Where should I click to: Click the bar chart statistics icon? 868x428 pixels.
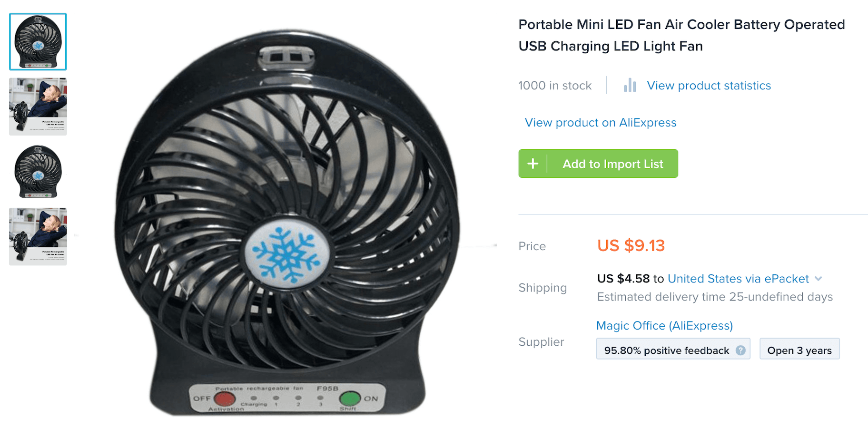point(630,85)
